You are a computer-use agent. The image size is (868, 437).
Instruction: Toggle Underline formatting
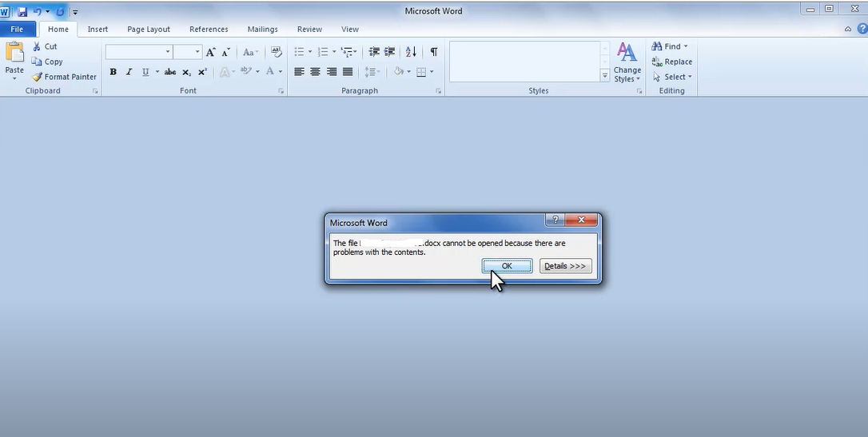[145, 72]
